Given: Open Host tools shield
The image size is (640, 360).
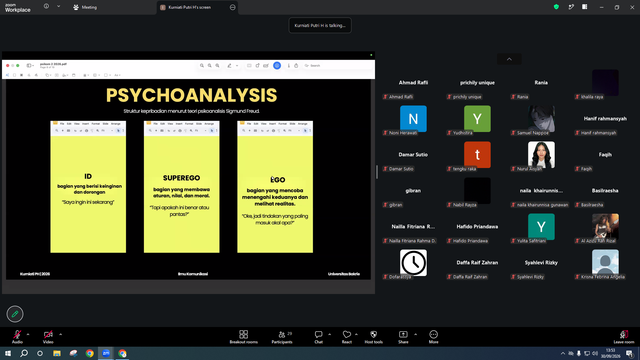Looking at the screenshot, I should (x=373, y=337).
